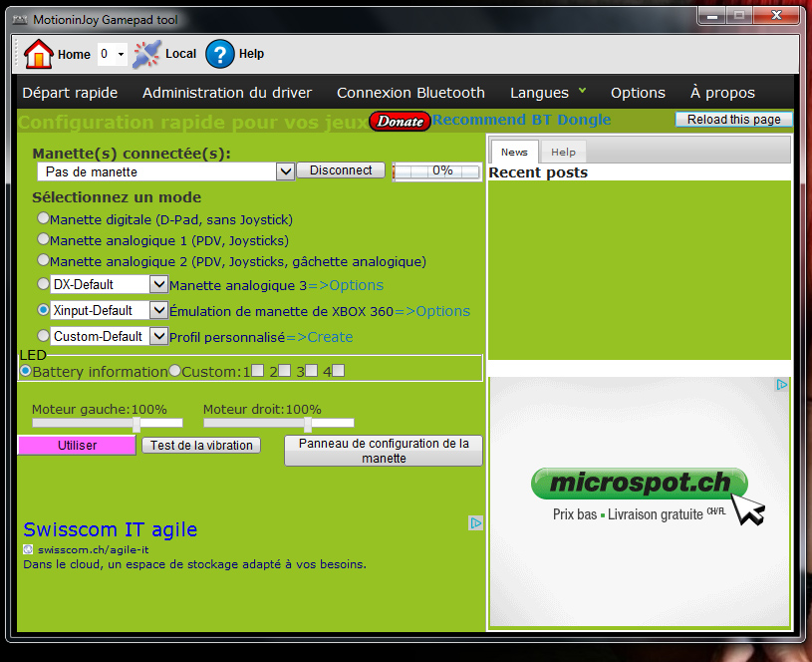The height and width of the screenshot is (662, 812).
Task: Select the Manette digitale radio button
Action: (43, 217)
